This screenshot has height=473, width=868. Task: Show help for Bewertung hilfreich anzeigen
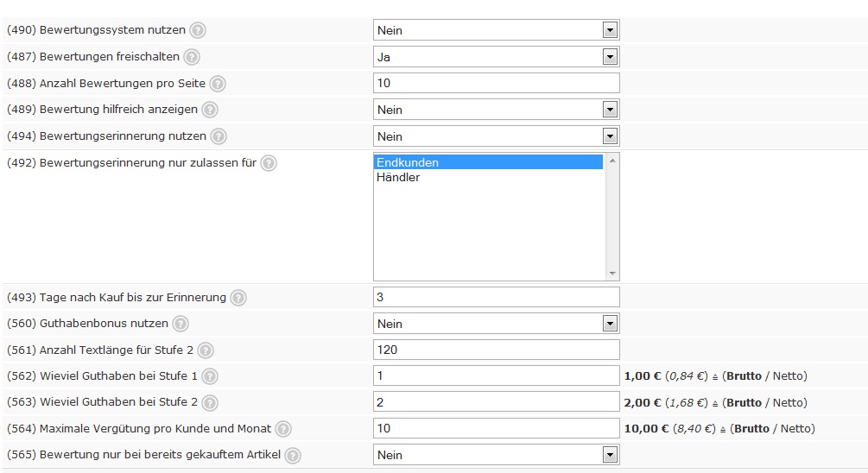(210, 110)
